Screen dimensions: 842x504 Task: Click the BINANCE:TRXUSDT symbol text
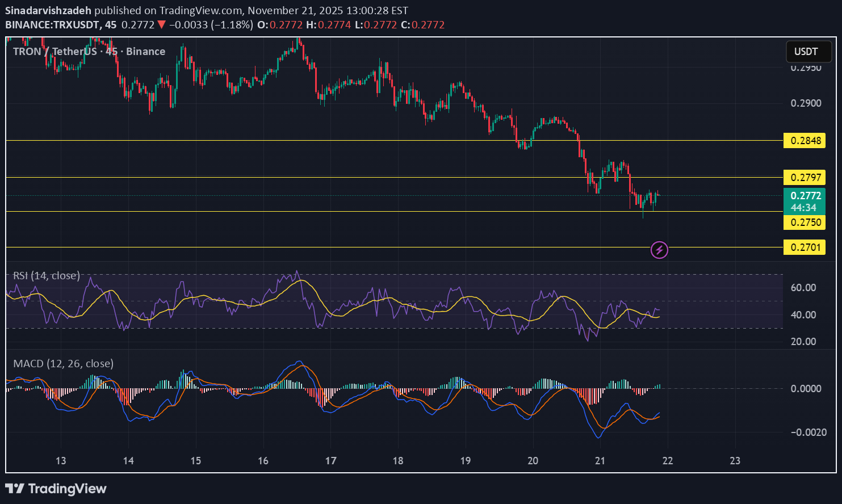pos(53,25)
